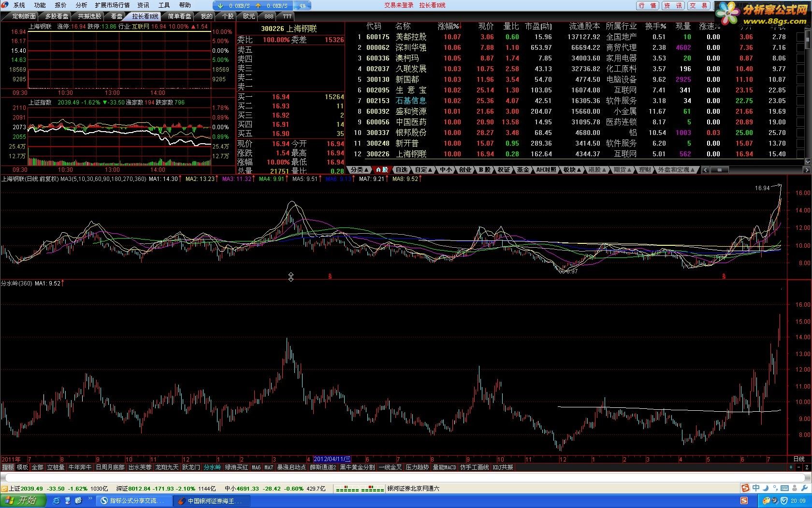Open the 板块 dropdown tab

[572, 170]
